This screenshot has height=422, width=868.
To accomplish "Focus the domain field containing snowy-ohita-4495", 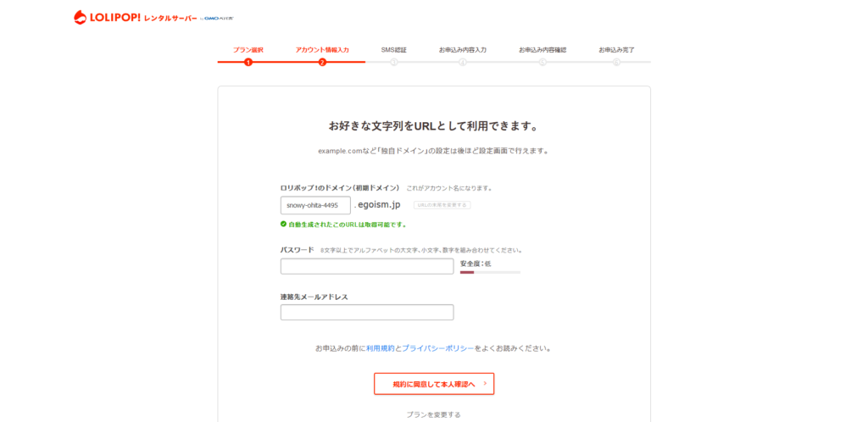I will point(315,205).
